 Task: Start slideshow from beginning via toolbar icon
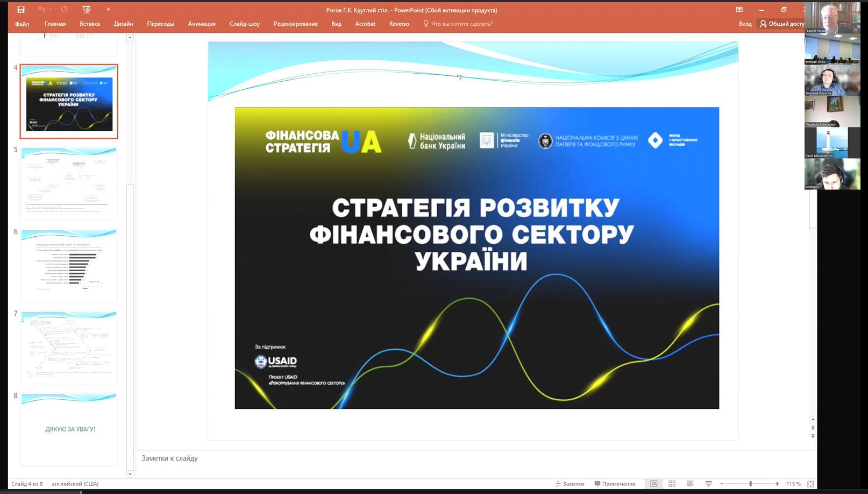(87, 10)
